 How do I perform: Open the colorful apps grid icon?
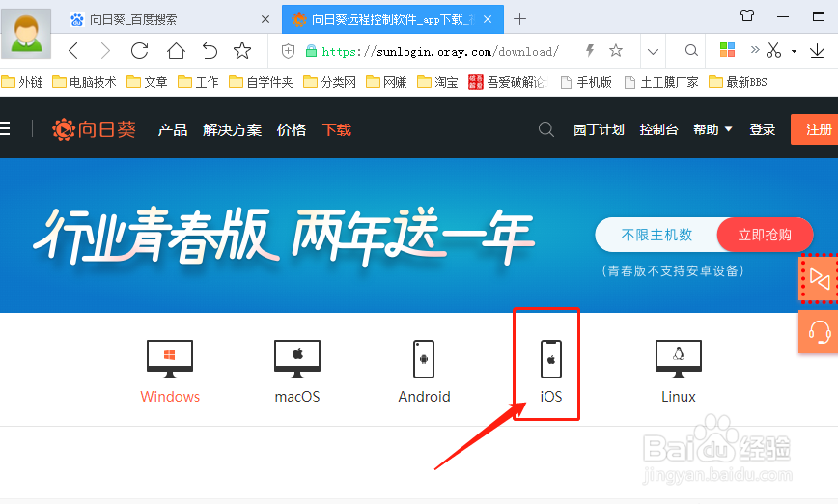727,50
